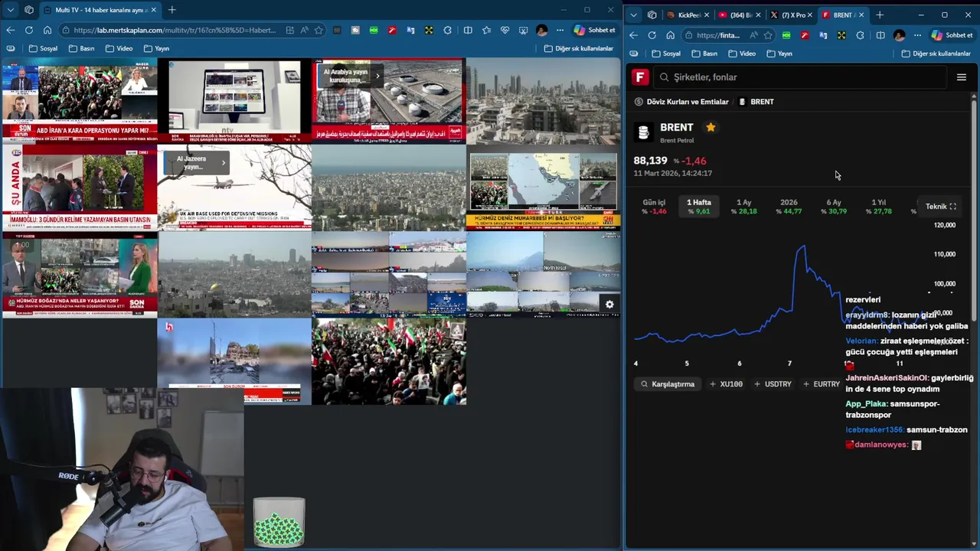The image size is (980, 551).
Task: Open the Yayın bookmarks folder in right browser
Action: tap(779, 54)
